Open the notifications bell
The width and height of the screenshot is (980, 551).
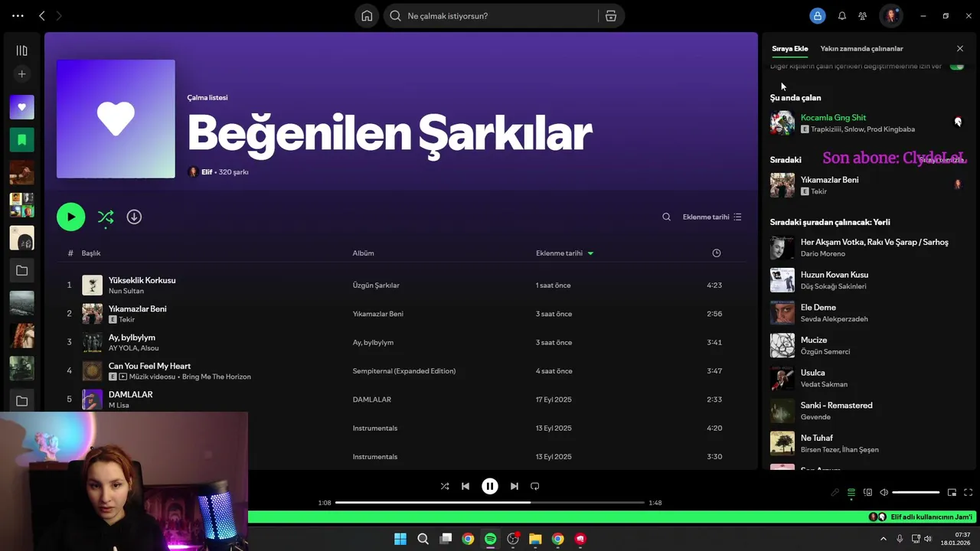coord(842,16)
